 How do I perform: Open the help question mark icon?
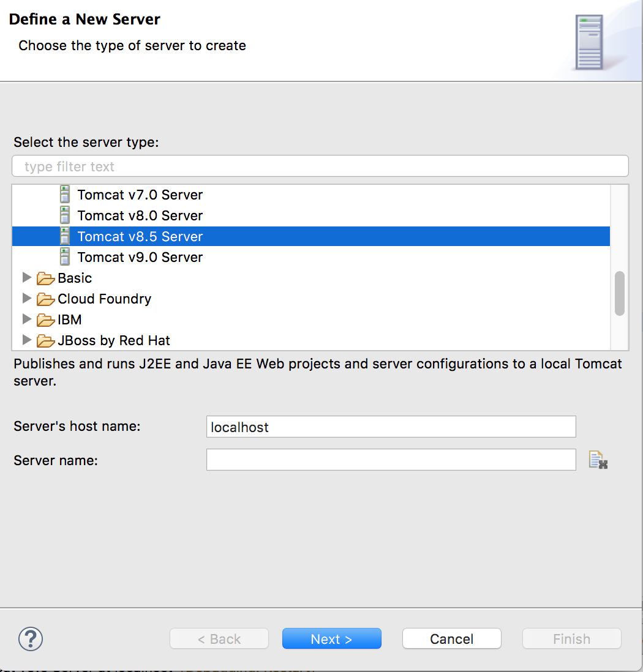coord(31,638)
